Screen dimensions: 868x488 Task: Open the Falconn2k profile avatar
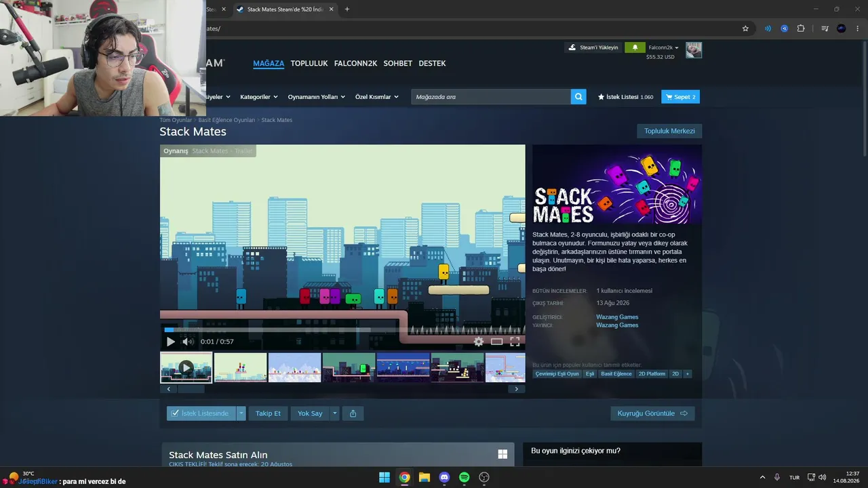[694, 50]
